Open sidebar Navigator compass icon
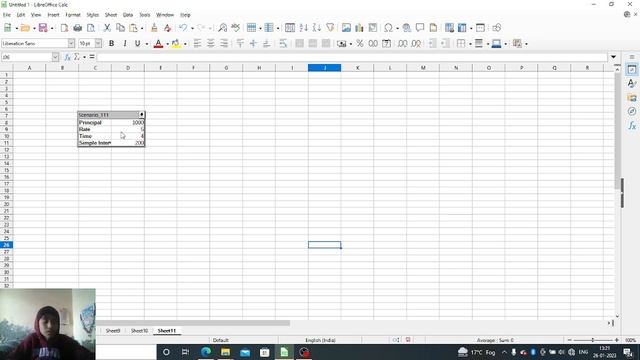The width and height of the screenshot is (640, 360). [x=632, y=111]
